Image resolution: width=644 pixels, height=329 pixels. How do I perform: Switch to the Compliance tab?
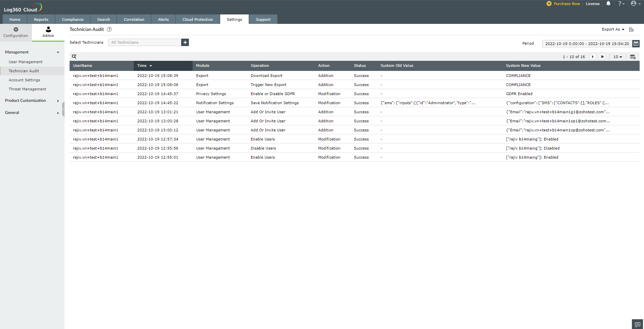[73, 19]
